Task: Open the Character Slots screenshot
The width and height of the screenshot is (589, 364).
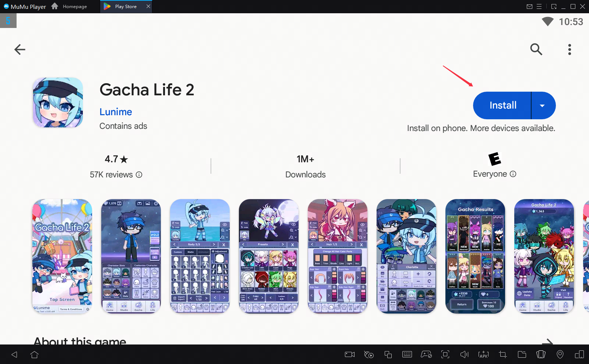Action: pyautogui.click(x=131, y=256)
